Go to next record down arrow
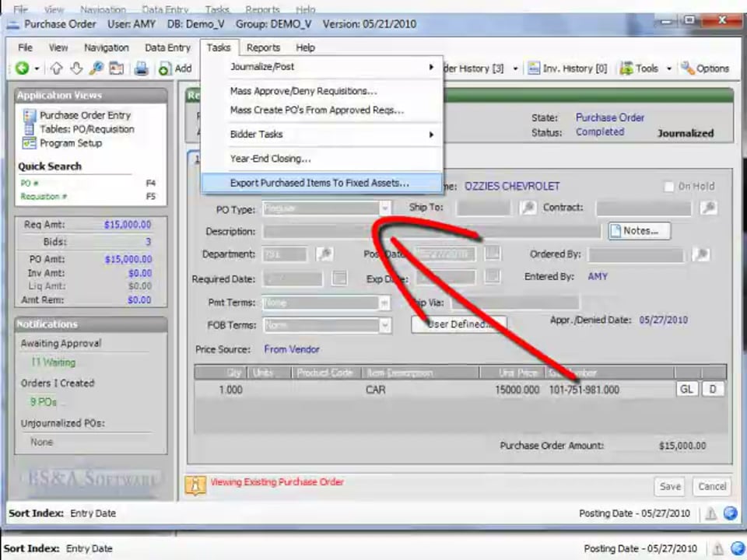The image size is (747, 560). point(76,68)
